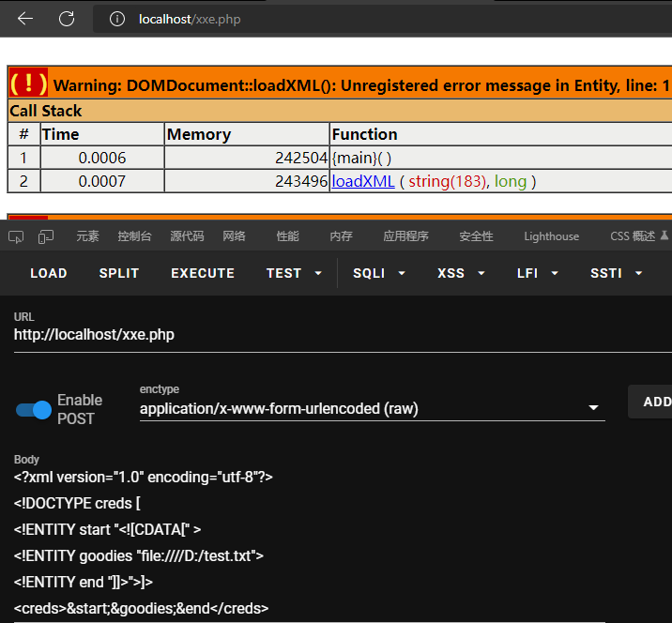Click the 242504 memory cell
The height and width of the screenshot is (623, 672).
pos(247,159)
